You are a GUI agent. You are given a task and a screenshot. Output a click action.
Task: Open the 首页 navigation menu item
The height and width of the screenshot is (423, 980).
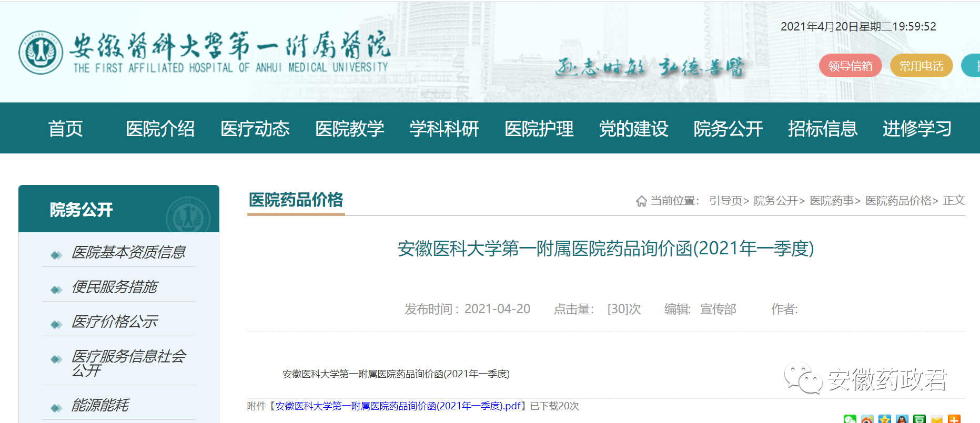pyautogui.click(x=65, y=128)
